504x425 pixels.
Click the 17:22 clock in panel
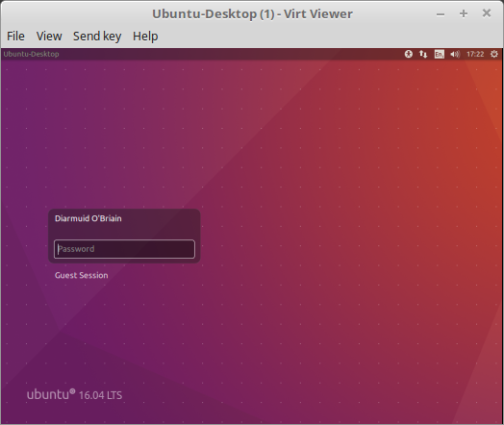(475, 54)
